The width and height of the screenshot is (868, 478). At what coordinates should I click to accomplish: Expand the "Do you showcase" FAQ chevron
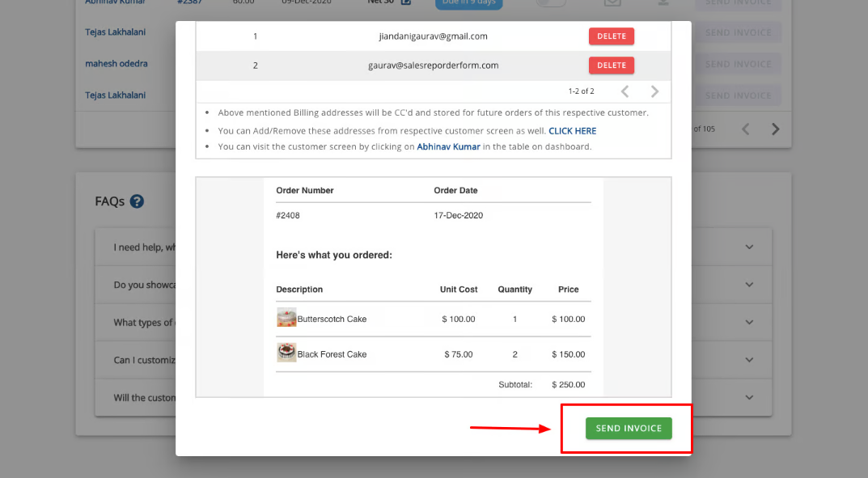749,285
